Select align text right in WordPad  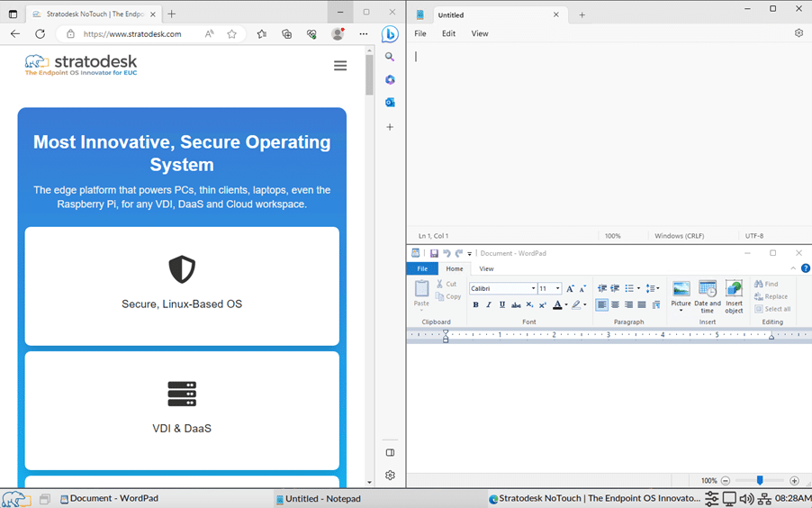coord(628,304)
